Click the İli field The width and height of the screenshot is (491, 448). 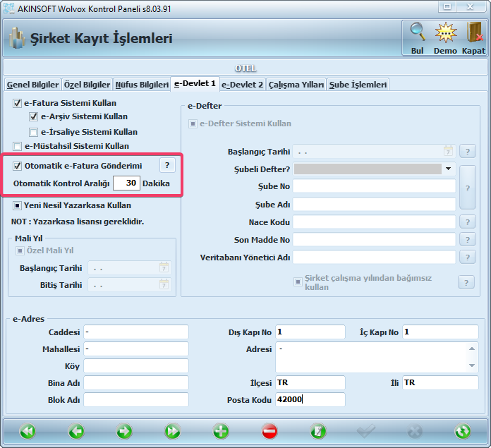coord(440,382)
